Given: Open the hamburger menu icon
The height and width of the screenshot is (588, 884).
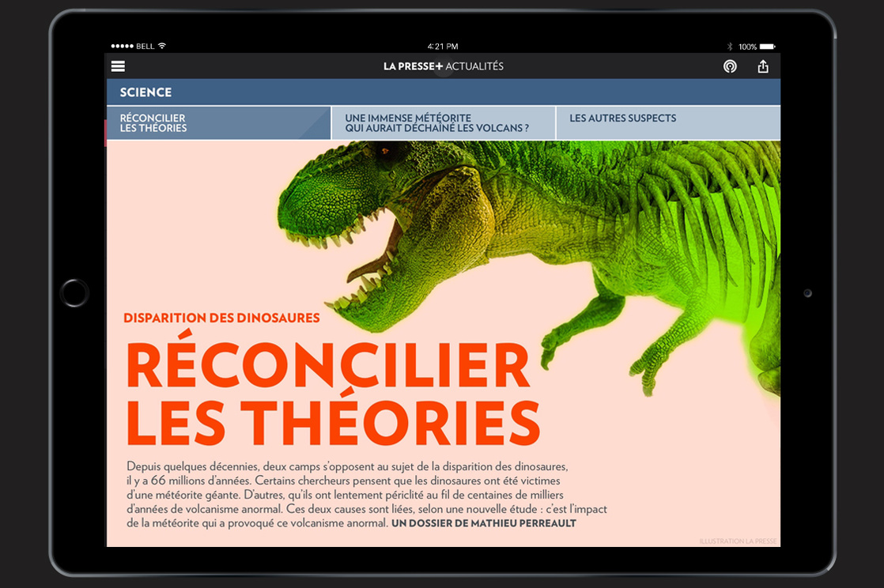Looking at the screenshot, I should 118,66.
